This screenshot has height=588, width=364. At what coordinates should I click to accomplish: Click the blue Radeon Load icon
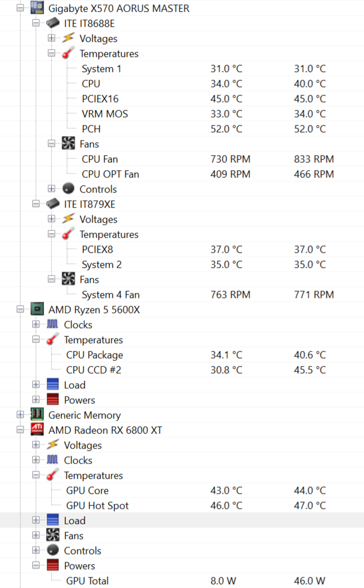(52, 520)
